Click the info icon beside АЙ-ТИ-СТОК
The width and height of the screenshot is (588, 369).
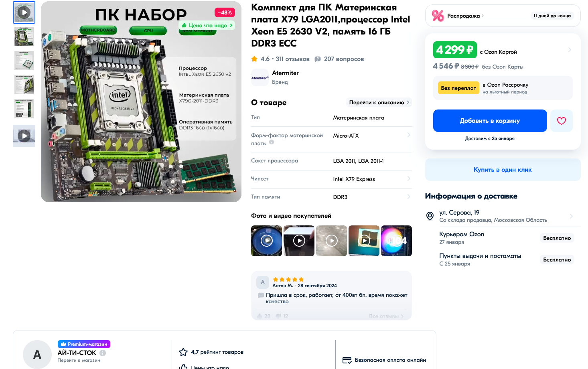pyautogui.click(x=103, y=353)
